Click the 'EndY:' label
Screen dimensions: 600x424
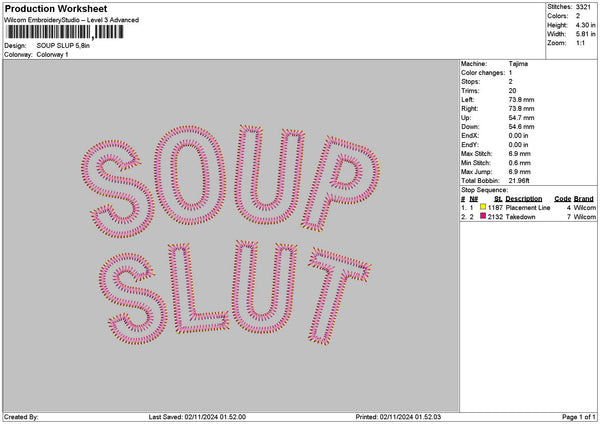point(470,145)
